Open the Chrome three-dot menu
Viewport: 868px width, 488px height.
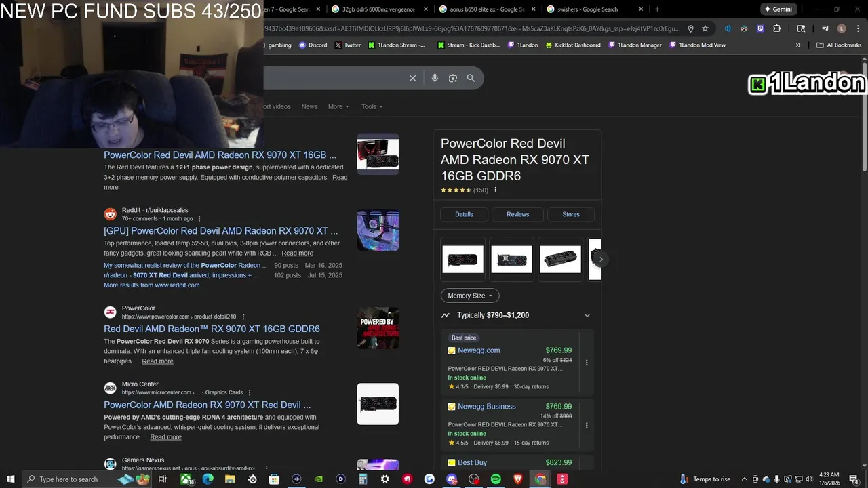[857, 28]
